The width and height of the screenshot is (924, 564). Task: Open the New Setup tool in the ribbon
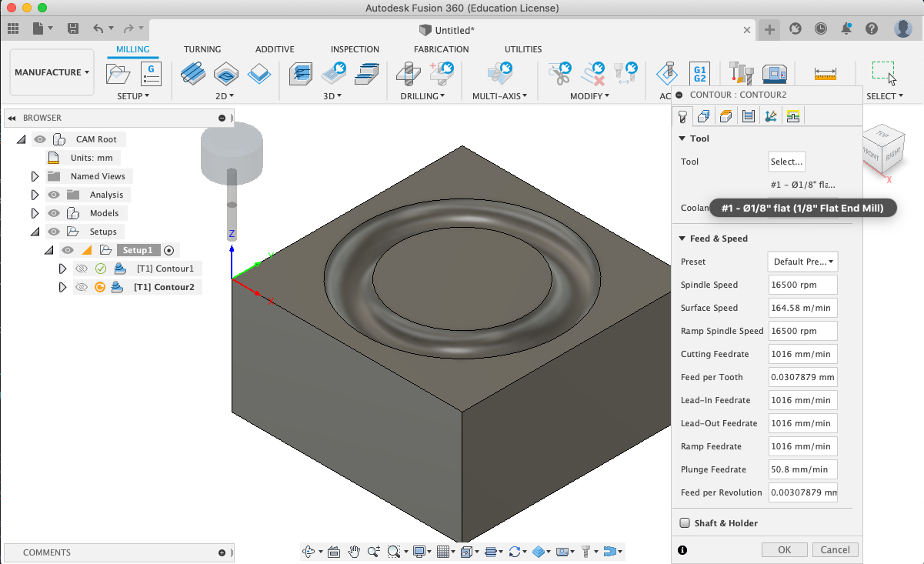[118, 74]
